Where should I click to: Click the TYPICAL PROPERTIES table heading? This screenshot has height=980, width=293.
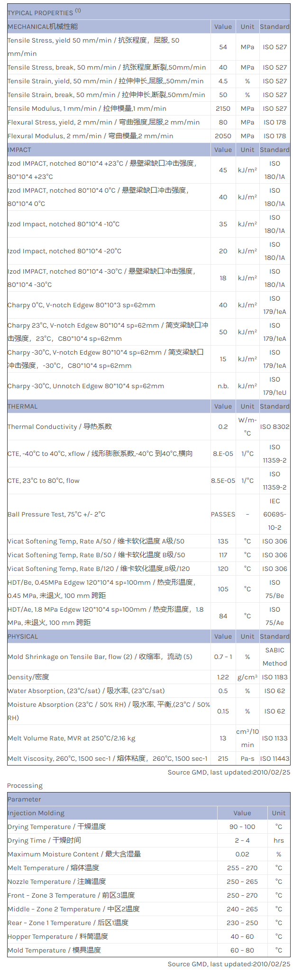pos(44,12)
